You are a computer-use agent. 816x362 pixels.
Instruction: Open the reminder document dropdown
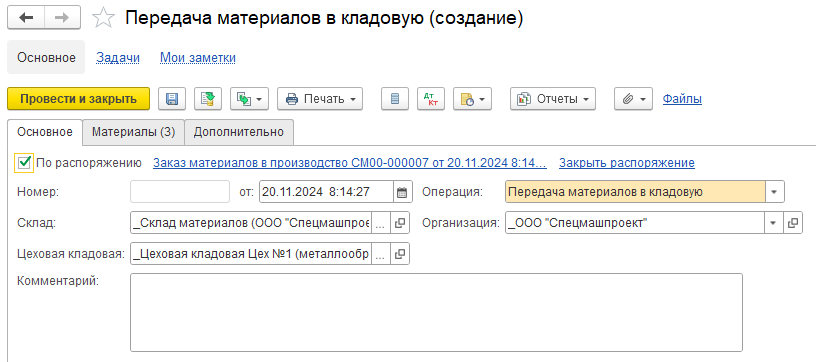(473, 99)
